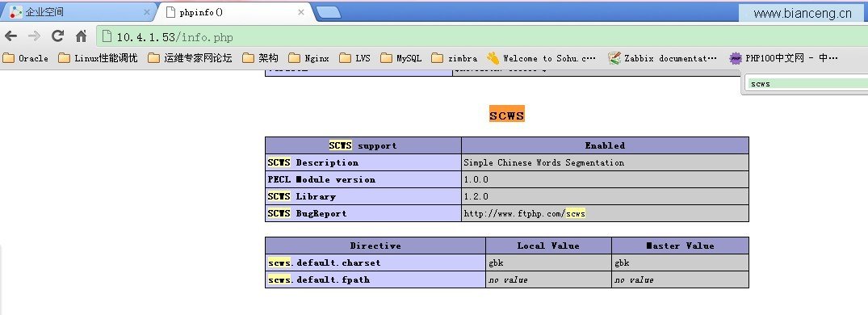Viewport: 868px width, 315px height.
Task: Click the scws.default.charset directive
Action: [x=325, y=263]
